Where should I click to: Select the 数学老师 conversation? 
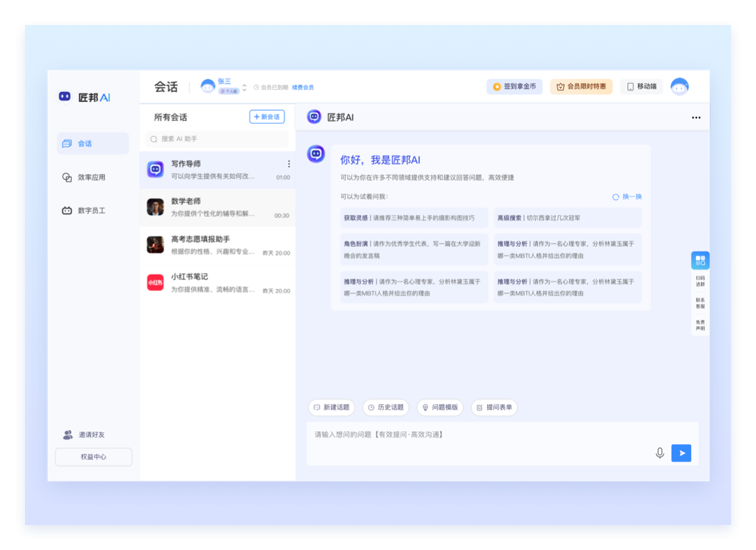[x=217, y=207]
